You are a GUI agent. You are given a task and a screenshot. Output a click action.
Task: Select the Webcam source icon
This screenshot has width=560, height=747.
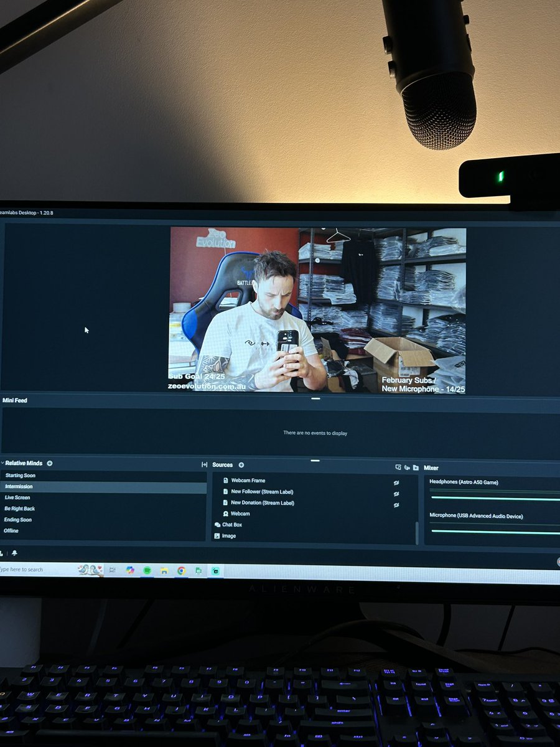pos(226,514)
